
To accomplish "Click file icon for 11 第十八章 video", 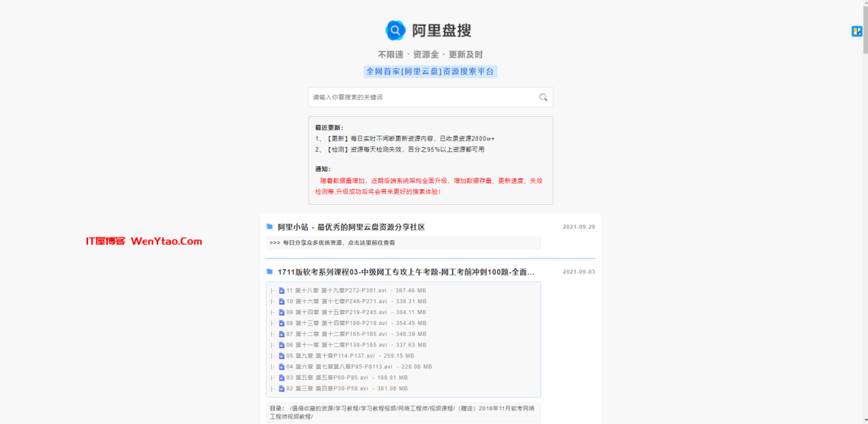I will click(281, 290).
